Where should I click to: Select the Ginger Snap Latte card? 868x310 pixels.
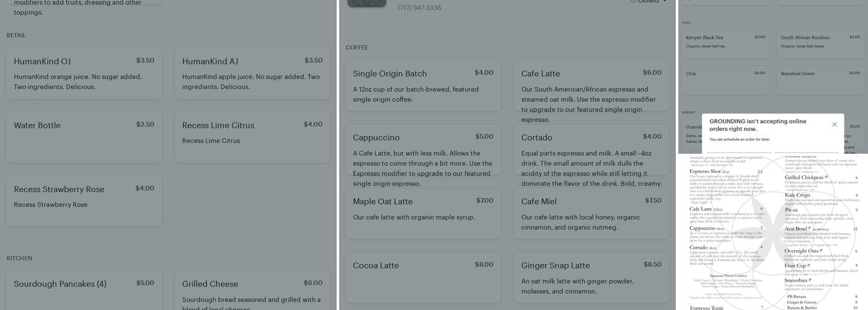click(x=591, y=277)
